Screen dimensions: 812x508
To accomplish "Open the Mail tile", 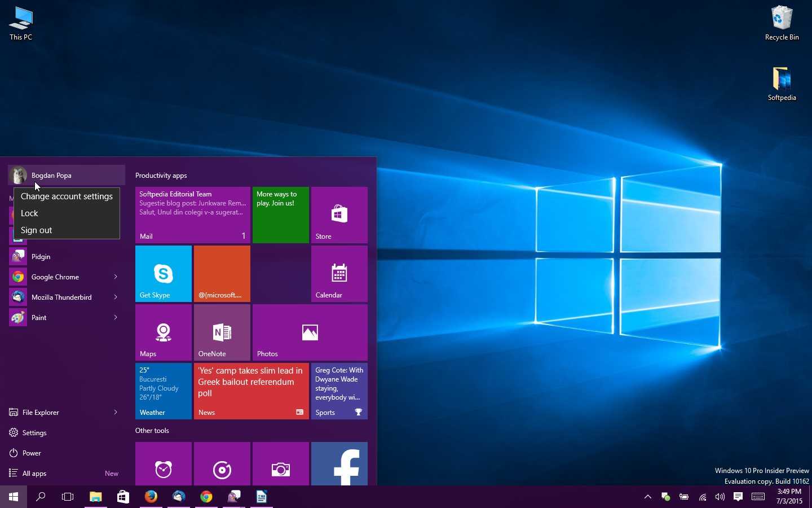I will 192,214.
